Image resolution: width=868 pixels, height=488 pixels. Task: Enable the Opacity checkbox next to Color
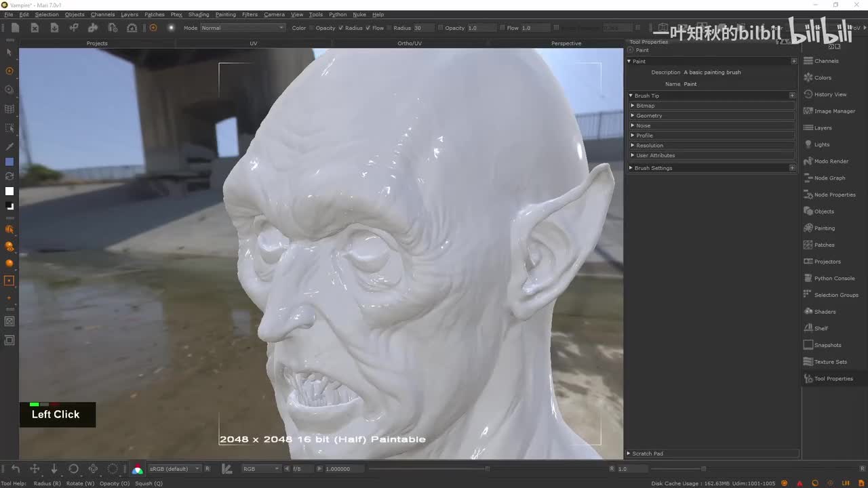311,28
